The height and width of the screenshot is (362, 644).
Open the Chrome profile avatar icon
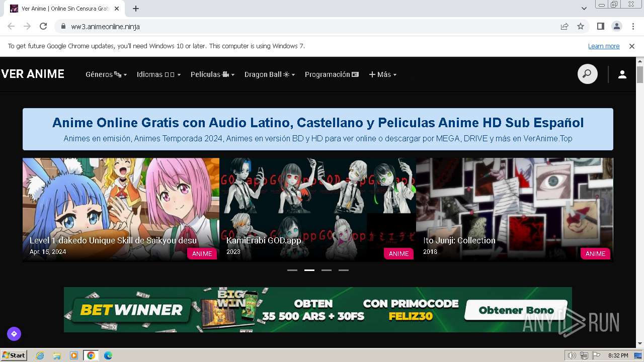pos(616,26)
